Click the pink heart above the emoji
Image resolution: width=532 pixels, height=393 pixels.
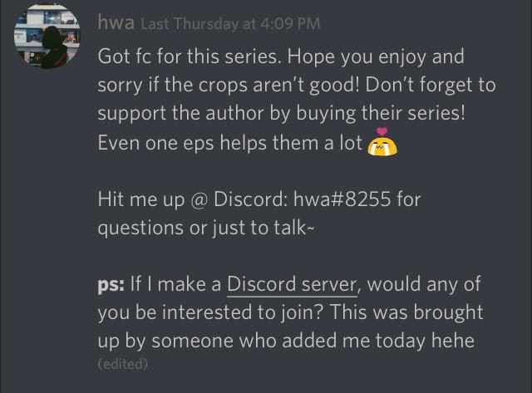pos(382,131)
